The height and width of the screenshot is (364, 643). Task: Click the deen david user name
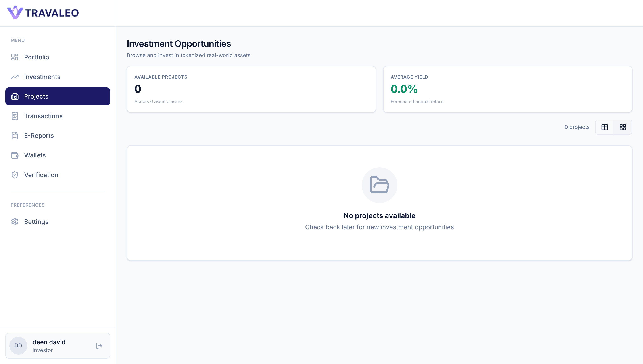click(49, 342)
